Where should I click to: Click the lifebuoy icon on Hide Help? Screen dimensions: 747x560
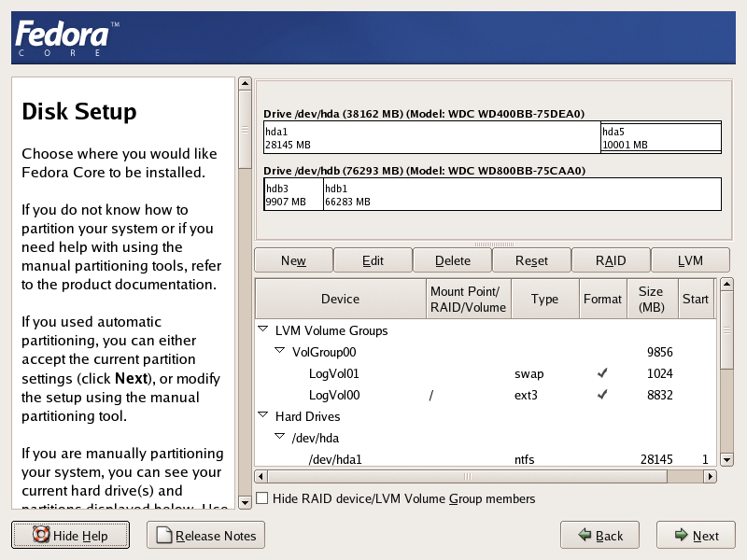(41, 534)
